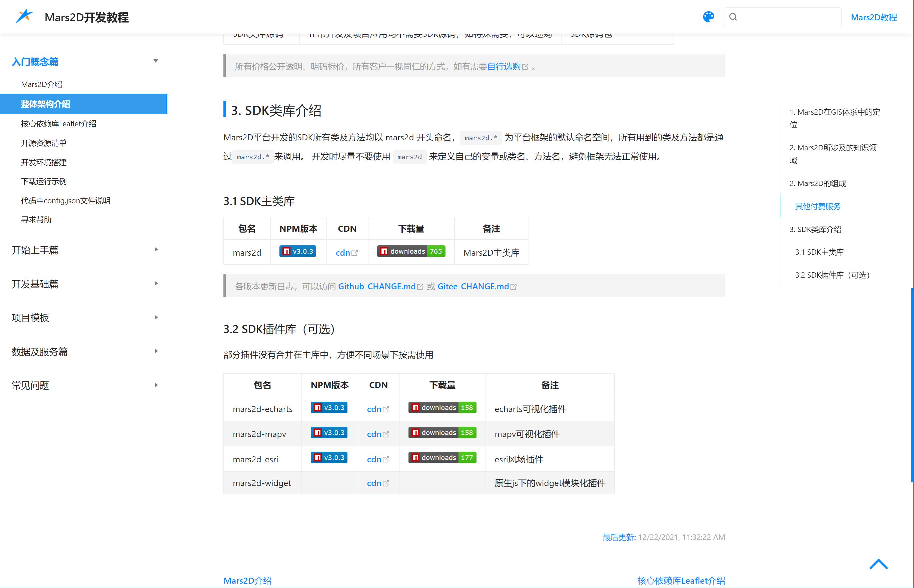Open the mars2d-widget cdn link
This screenshot has height=588, width=914.
[378, 483]
